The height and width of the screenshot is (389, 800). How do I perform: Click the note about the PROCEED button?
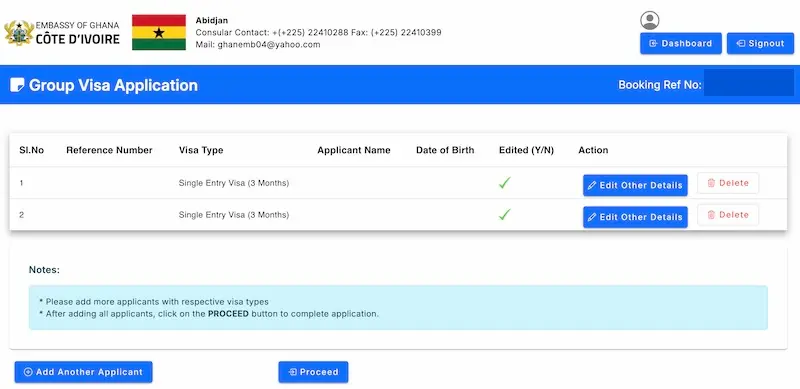209,313
